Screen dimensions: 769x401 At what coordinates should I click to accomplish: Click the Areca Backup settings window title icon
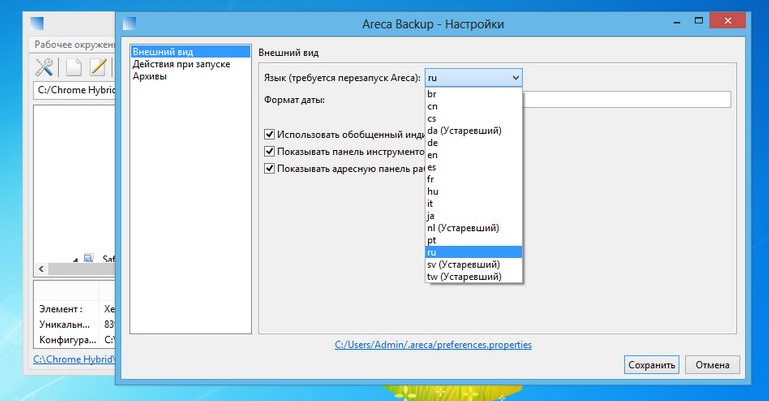pos(129,23)
